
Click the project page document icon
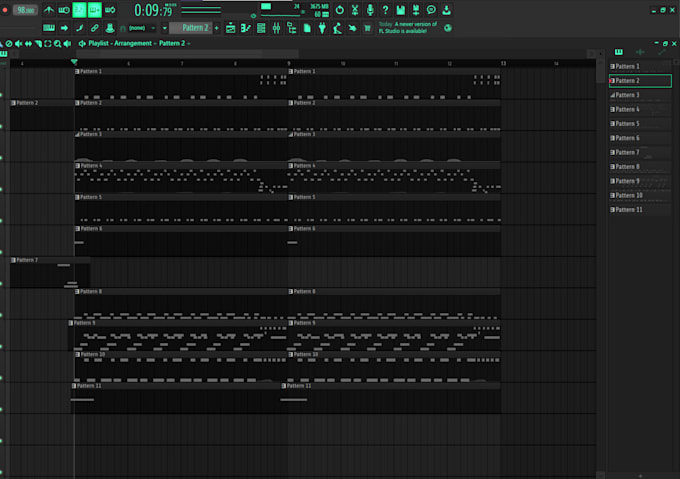(307, 28)
